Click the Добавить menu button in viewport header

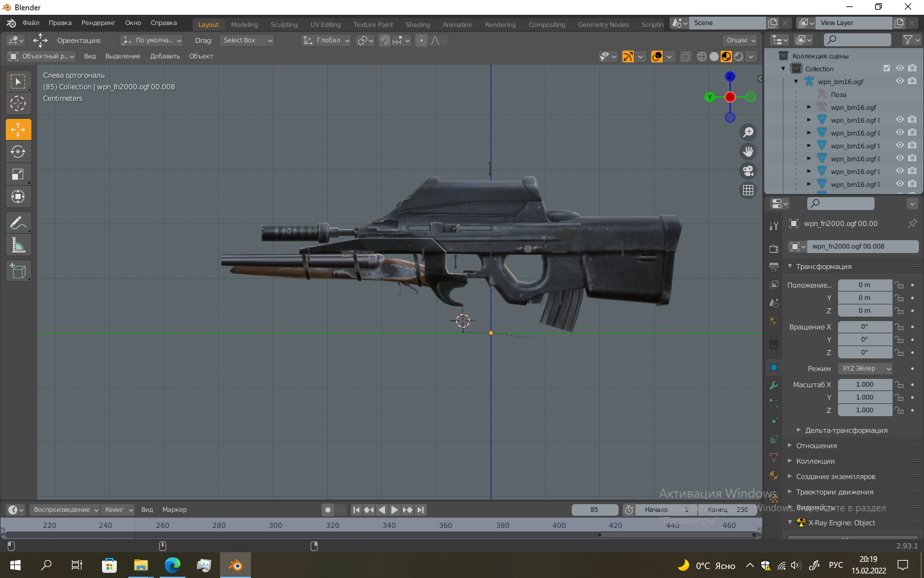(x=165, y=57)
